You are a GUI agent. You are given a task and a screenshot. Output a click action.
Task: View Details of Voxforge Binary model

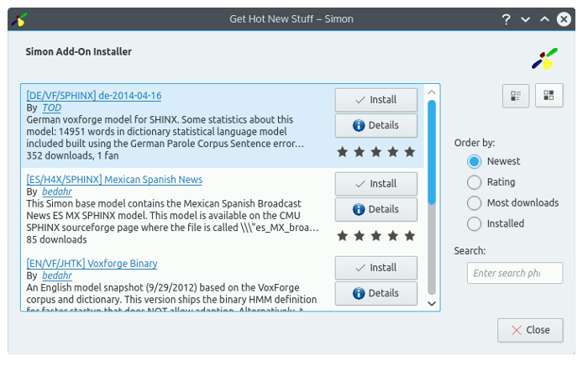pos(376,293)
